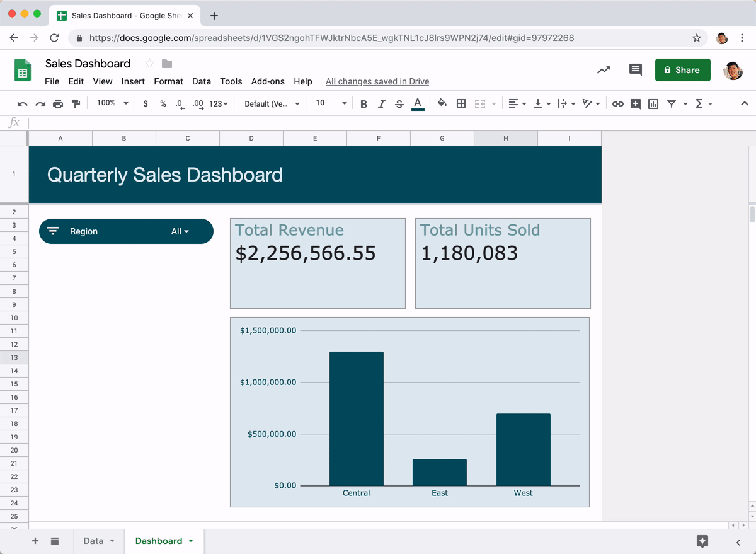This screenshot has width=756, height=554.
Task: Expand the Region filter All dropdown
Action: pyautogui.click(x=180, y=231)
